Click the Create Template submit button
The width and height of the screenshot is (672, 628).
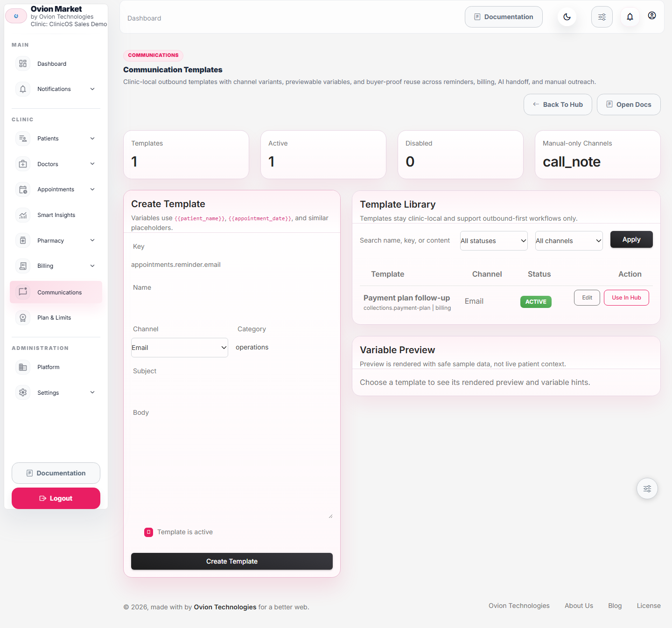232,561
